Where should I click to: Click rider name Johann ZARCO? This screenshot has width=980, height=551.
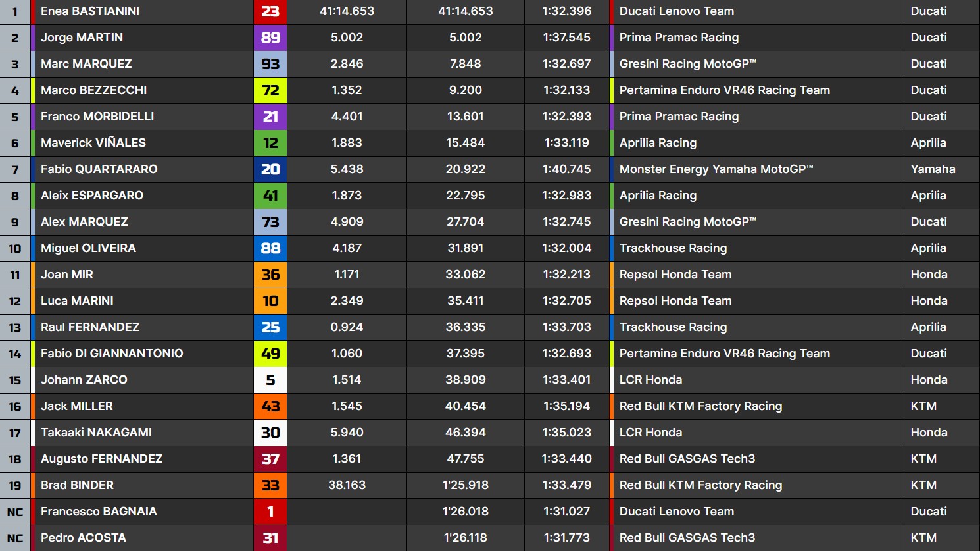click(84, 380)
